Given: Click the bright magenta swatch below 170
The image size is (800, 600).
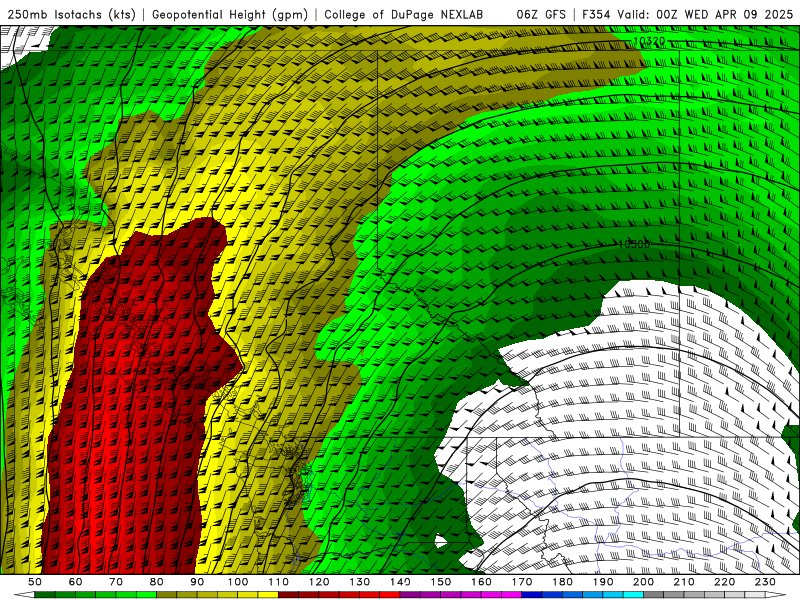Looking at the screenshot, I should pos(512,595).
